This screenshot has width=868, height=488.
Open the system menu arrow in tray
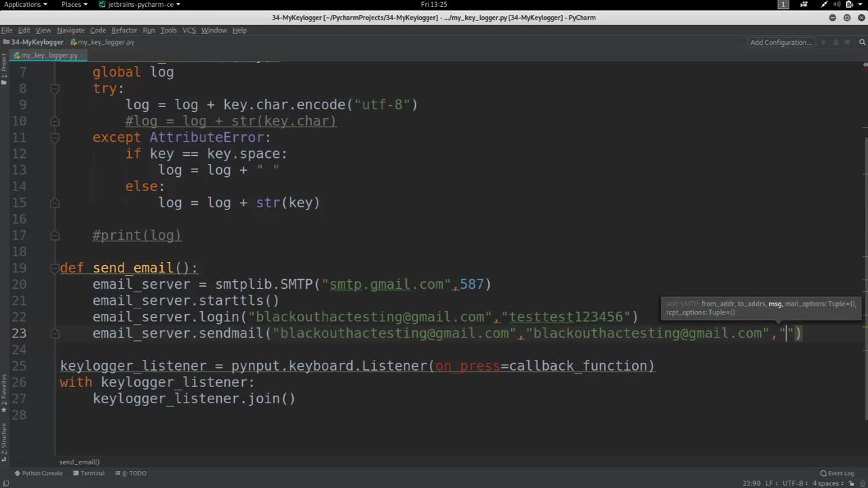pos(860,5)
